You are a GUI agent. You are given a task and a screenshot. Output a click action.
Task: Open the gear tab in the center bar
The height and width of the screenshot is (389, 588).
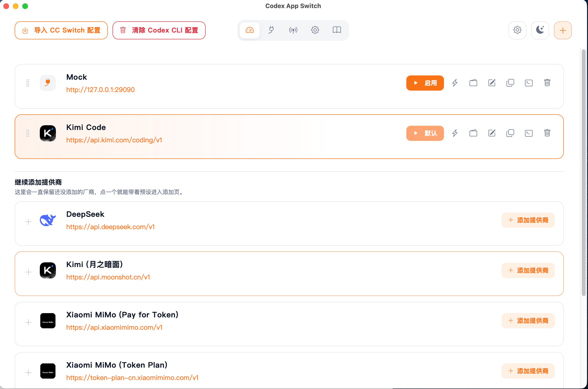point(315,30)
